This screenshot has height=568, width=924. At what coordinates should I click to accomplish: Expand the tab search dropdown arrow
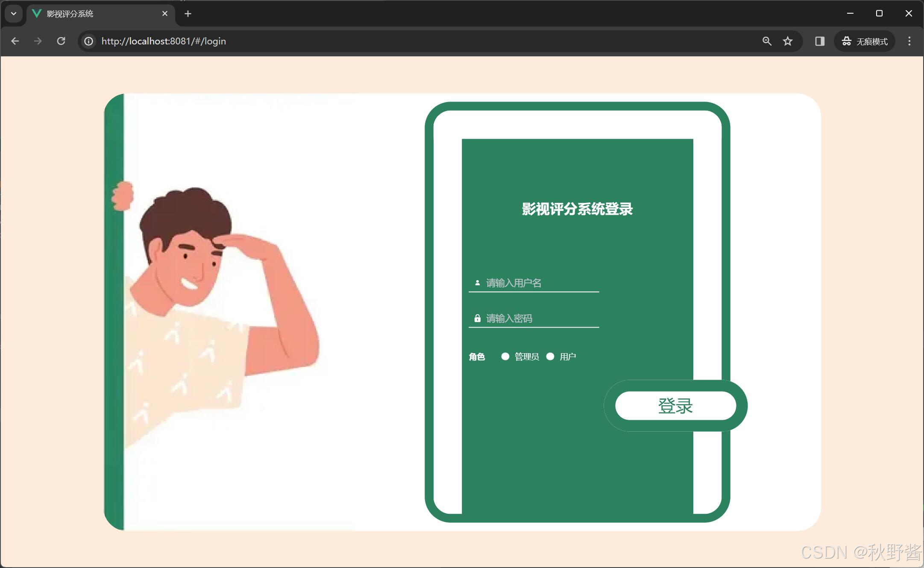(x=14, y=14)
